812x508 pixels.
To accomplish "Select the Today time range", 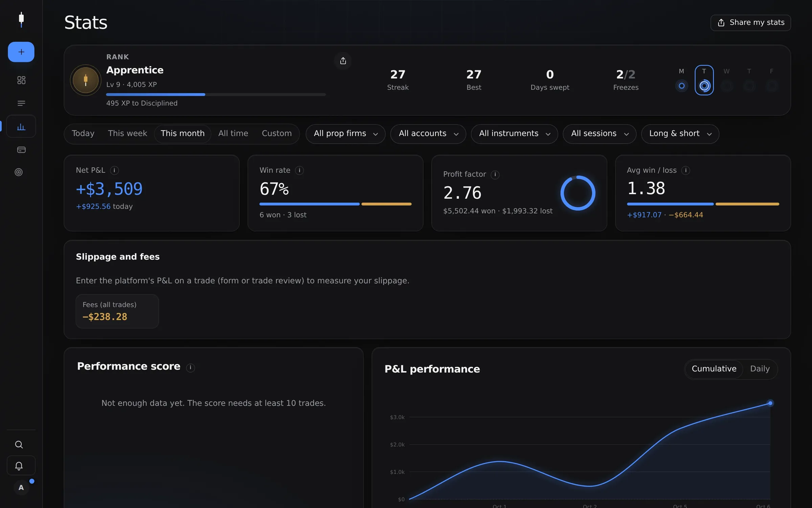I will [x=83, y=134].
